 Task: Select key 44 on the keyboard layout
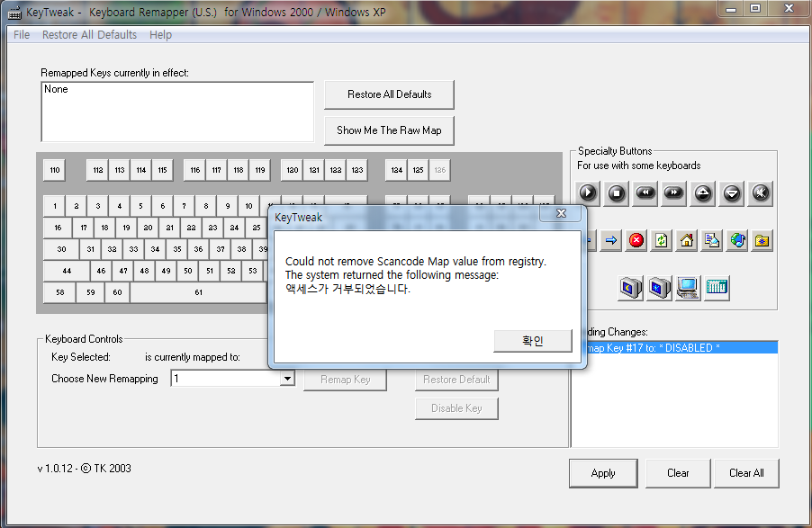coord(67,271)
